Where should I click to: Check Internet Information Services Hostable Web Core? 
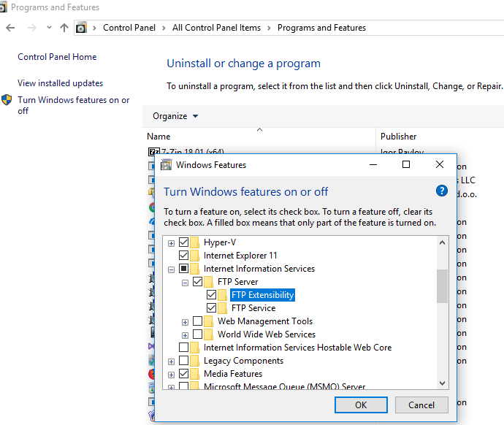coord(183,348)
